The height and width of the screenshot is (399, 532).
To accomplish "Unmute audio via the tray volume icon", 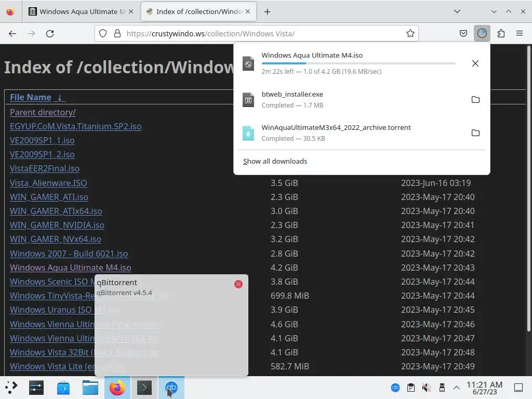I will [427, 388].
